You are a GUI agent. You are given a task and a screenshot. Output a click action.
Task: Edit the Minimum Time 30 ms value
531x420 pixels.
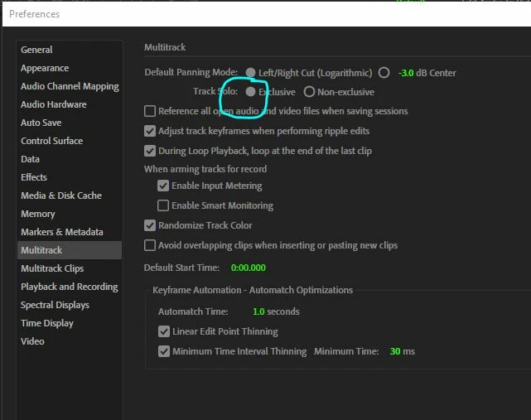[x=395, y=351]
